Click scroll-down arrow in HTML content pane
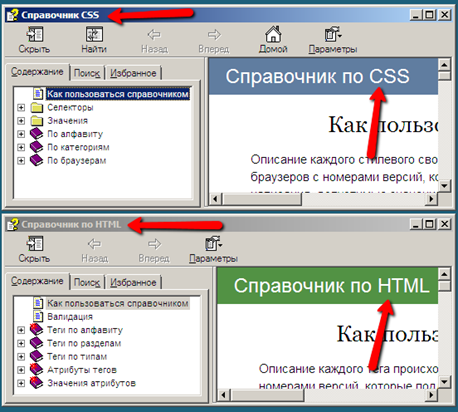The image size is (458, 412). [x=444, y=381]
